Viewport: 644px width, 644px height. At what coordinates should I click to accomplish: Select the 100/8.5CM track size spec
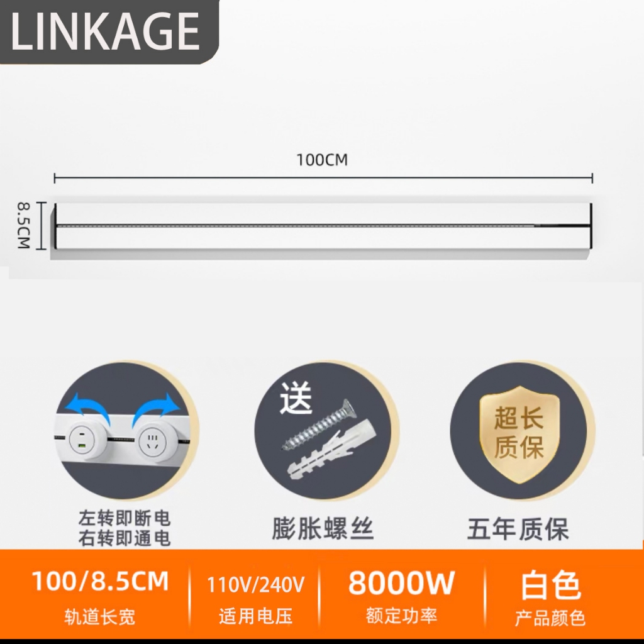(100, 595)
